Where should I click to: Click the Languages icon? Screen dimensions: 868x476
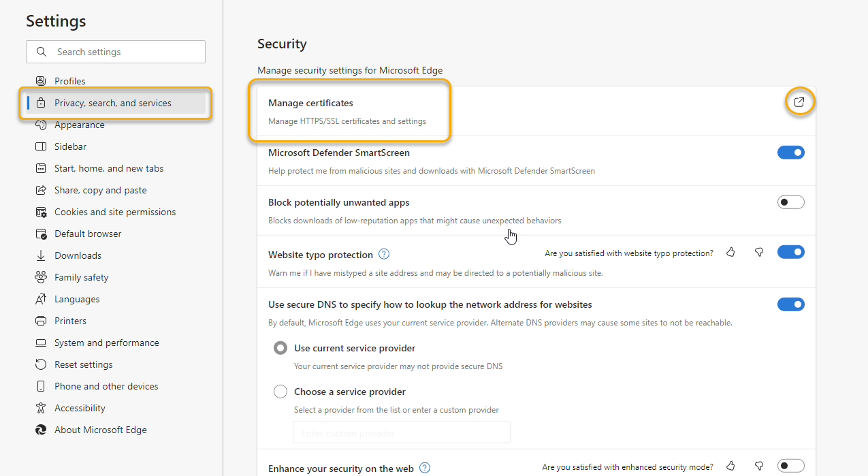click(41, 299)
